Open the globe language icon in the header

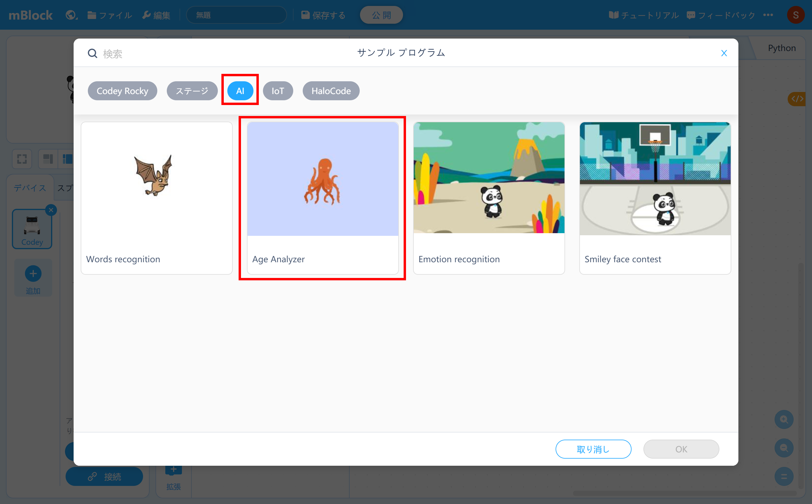pyautogui.click(x=71, y=15)
